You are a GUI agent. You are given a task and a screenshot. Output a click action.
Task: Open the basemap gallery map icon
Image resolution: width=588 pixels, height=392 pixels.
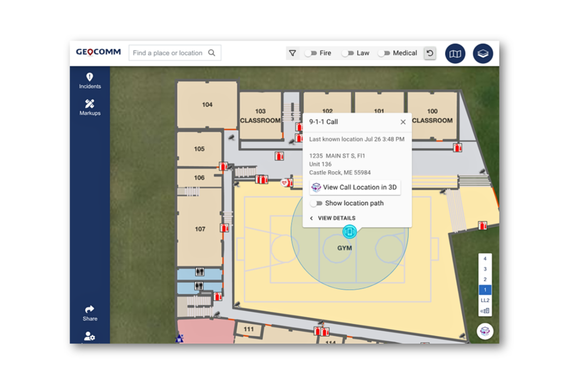[455, 54]
